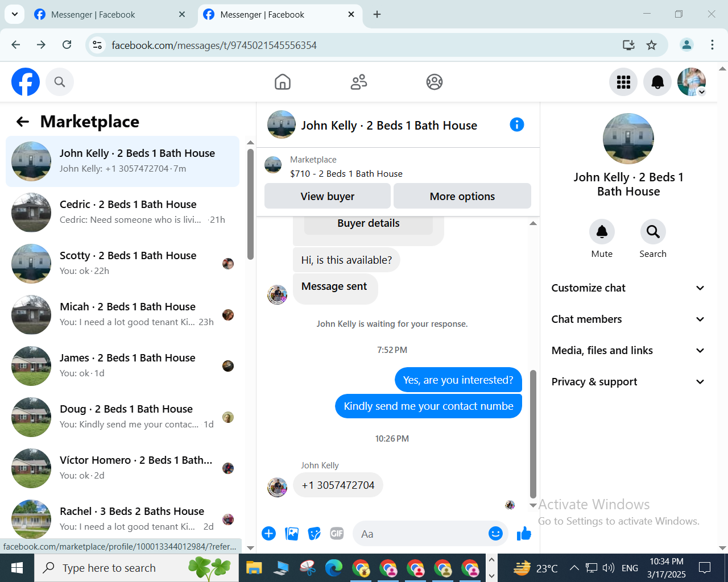Click the More options button
The image size is (728, 582).
pos(462,196)
